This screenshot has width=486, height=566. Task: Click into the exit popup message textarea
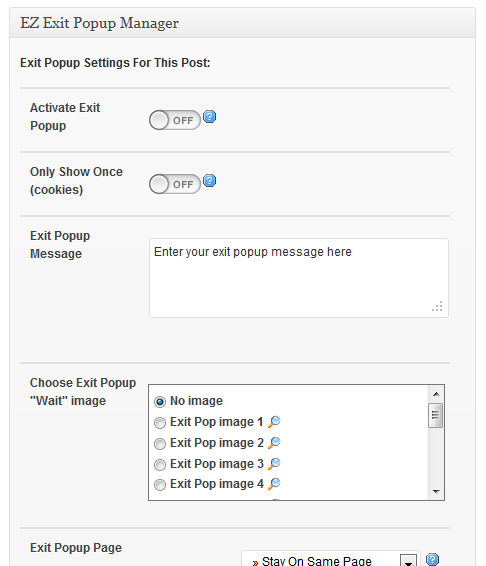pos(299,278)
